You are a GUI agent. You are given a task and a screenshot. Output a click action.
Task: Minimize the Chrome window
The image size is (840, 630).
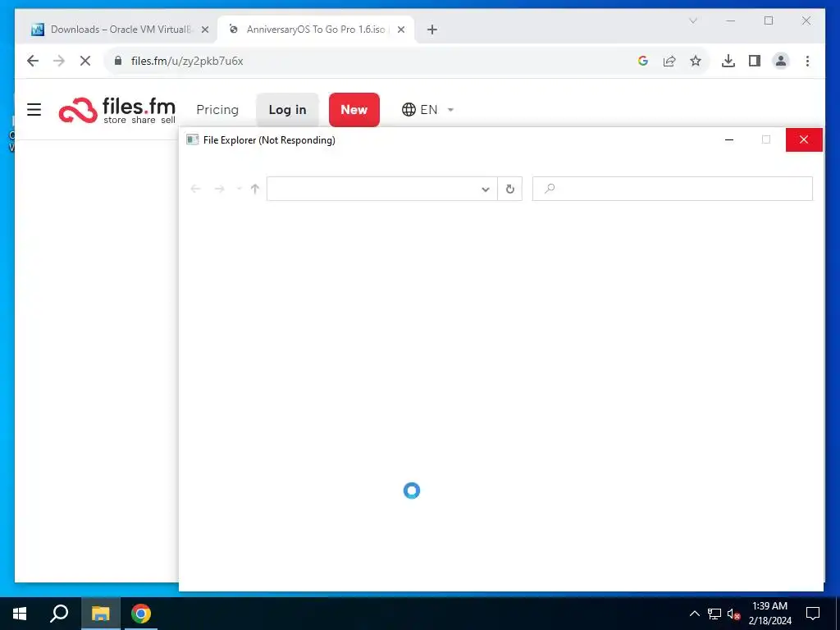[x=731, y=21]
